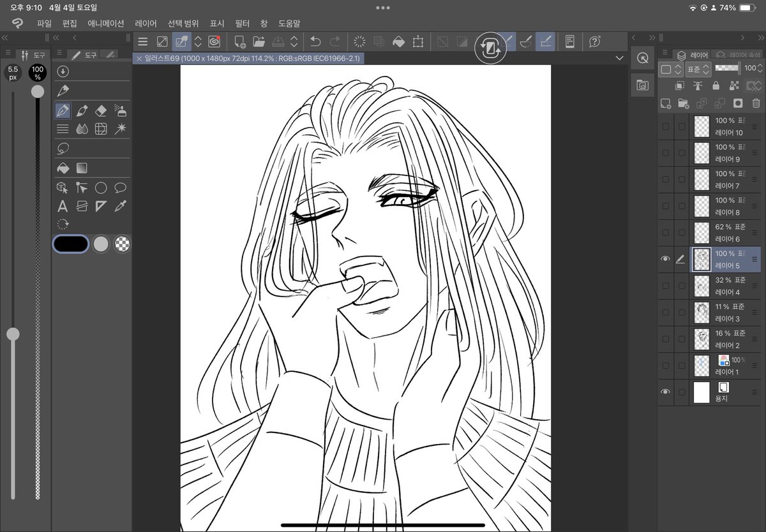This screenshot has height=532, width=766.
Task: Open the command bar hamburger menu
Action: [x=143, y=42]
